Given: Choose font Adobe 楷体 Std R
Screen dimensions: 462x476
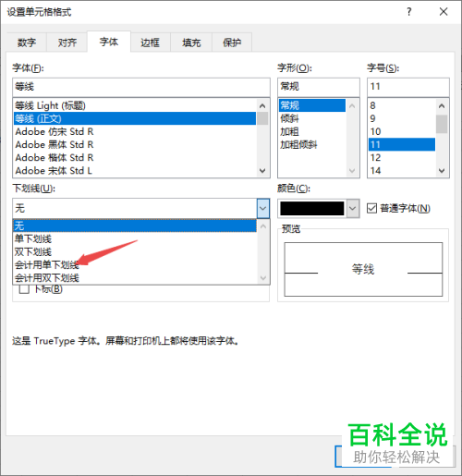Looking at the screenshot, I should (x=135, y=157).
